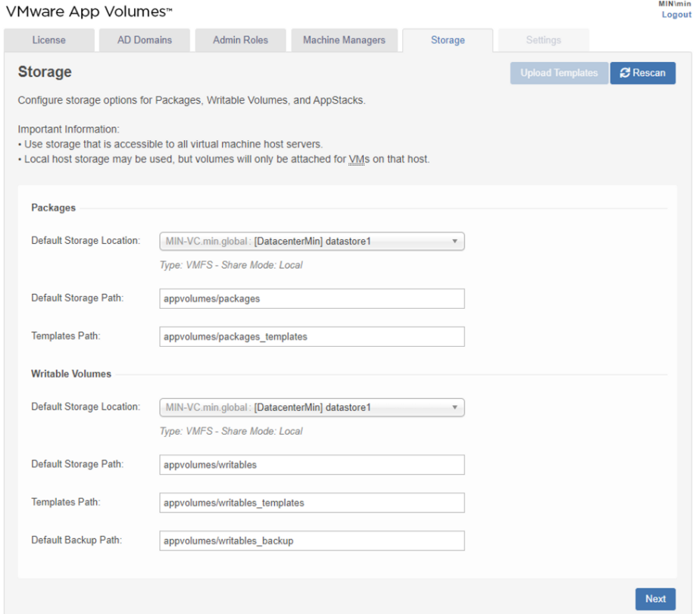700x614 pixels.
Task: Click the Writable Volumes section heading
Action: click(71, 374)
